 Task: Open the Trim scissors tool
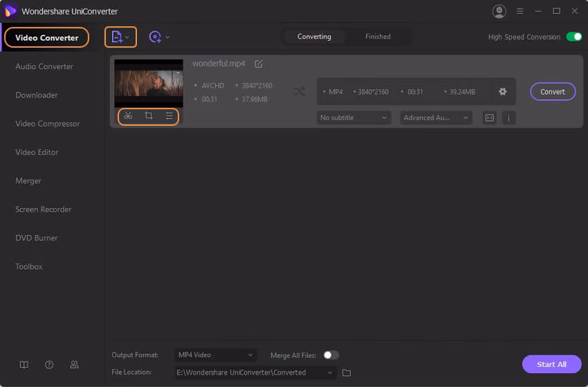pyautogui.click(x=128, y=116)
